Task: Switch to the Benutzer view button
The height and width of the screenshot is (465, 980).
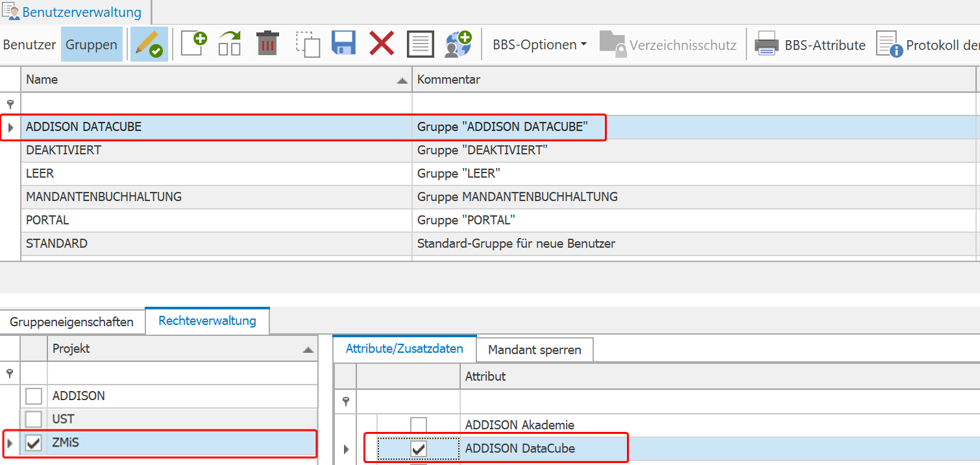Action: (x=29, y=45)
